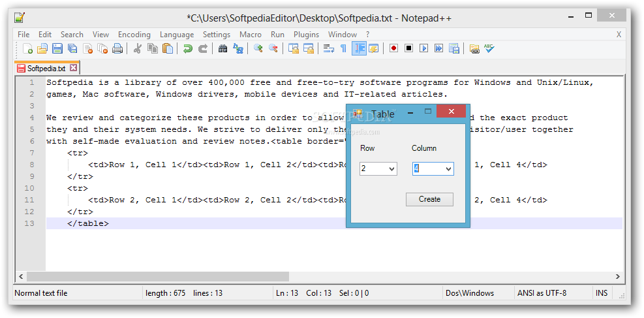Undo with the green arrow icon
The width and height of the screenshot is (644, 318).
tap(188, 48)
